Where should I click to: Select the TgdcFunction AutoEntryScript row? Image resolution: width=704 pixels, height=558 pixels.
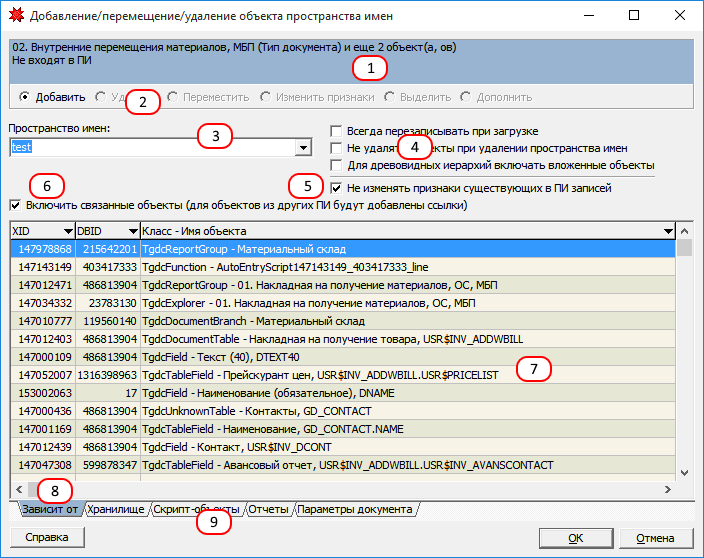[300, 267]
